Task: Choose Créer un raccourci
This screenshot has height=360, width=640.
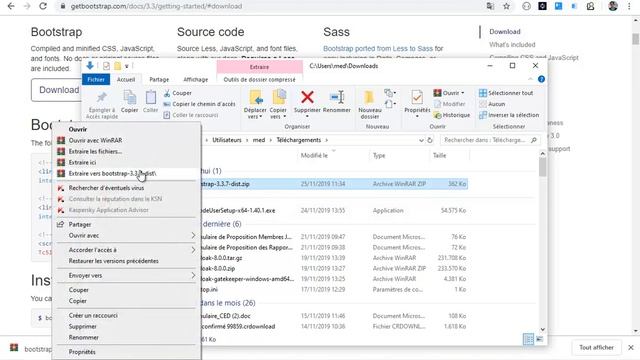Action: pos(127,316)
